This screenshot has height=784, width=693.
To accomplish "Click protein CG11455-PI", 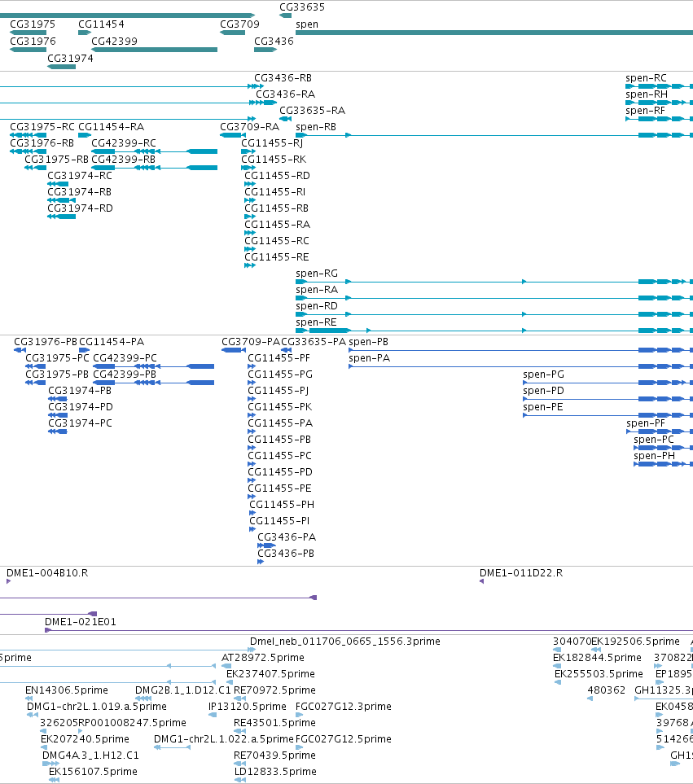I will [x=279, y=521].
